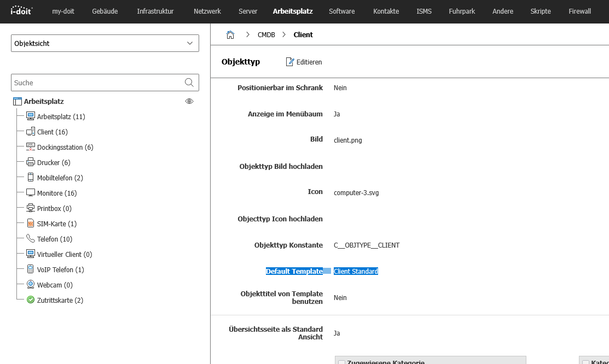Click the i-doit logo
The height and width of the screenshot is (364, 609).
point(22,11)
